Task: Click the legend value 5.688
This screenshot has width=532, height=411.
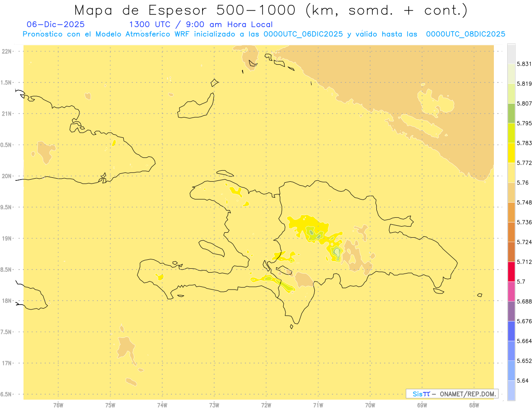Action: coord(524,301)
